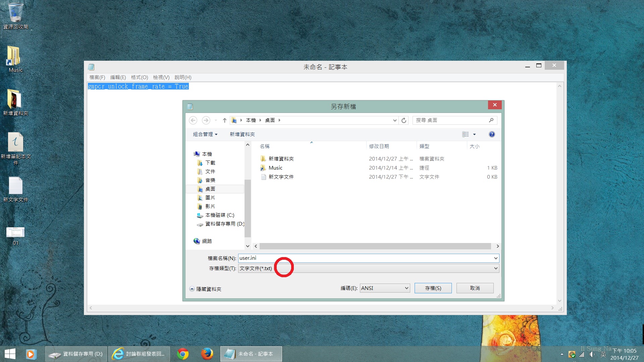The height and width of the screenshot is (362, 644).
Task: Click 本機 in address bar breadcrumb
Action: pos(251,120)
